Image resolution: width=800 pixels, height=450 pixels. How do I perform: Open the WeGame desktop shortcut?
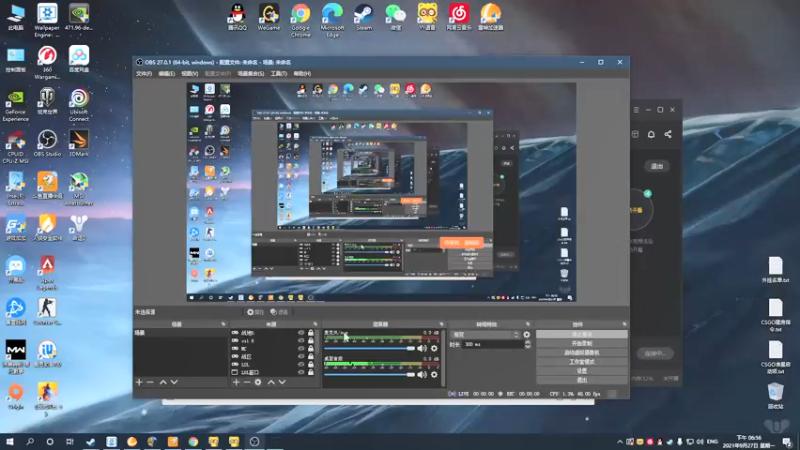coord(269,17)
